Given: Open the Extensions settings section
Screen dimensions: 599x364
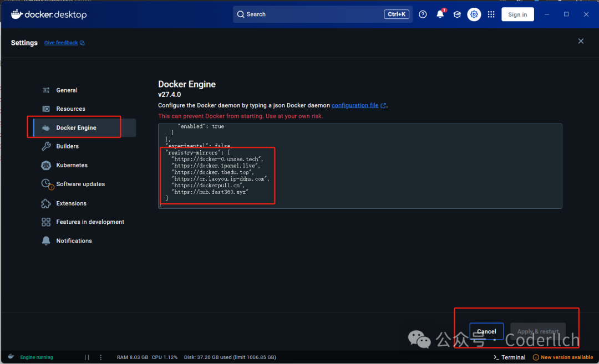Looking at the screenshot, I should [72, 203].
